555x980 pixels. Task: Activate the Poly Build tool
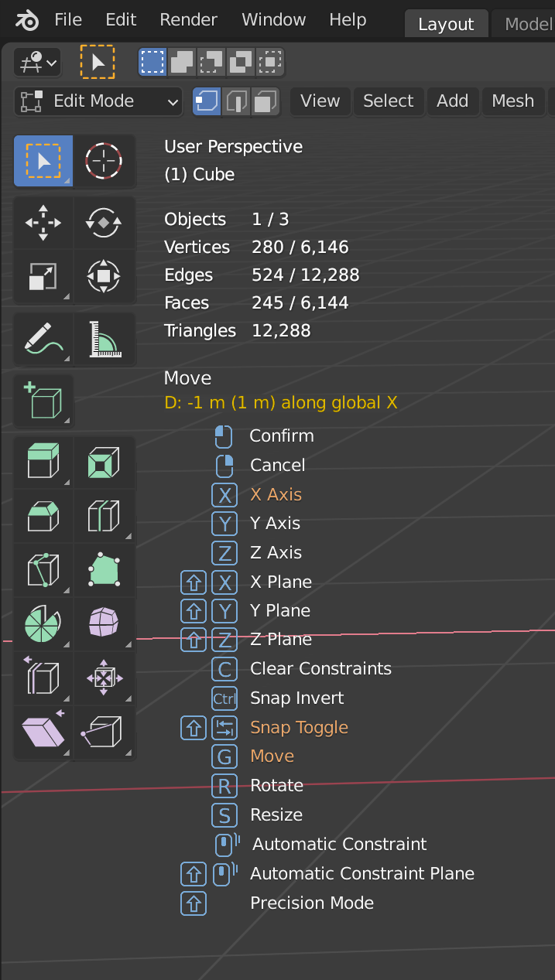104,570
